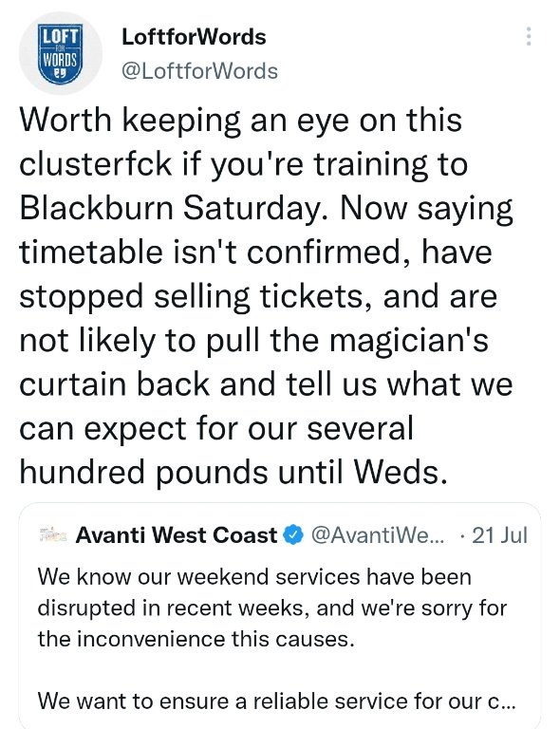560x729 pixels.
Task: Tap the Avanti West Coast verified badge
Action: tap(293, 535)
